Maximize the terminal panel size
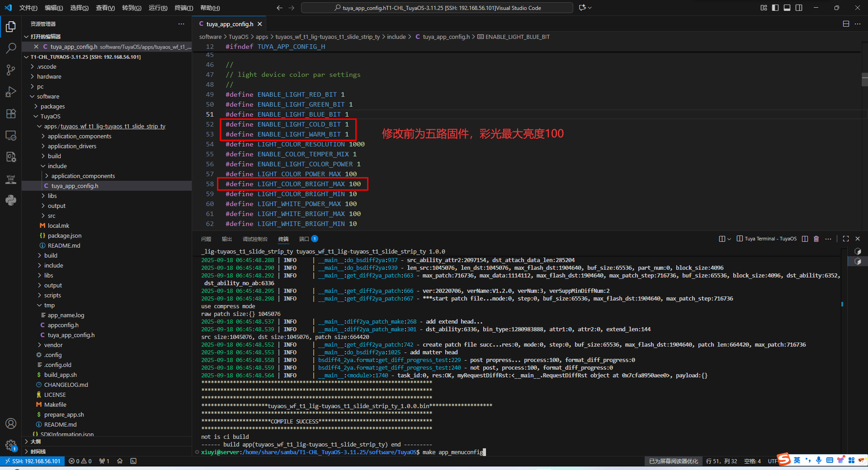Viewport: 868px width, 470px height. click(845, 239)
